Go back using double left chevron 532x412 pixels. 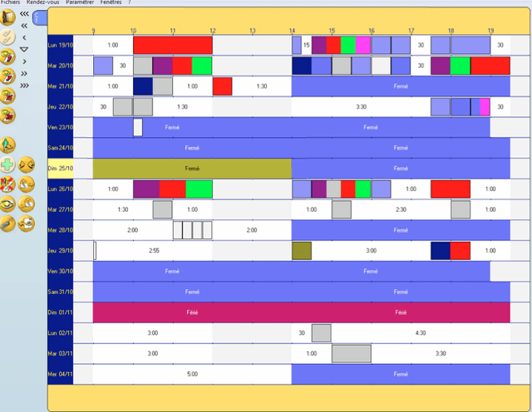click(x=24, y=26)
